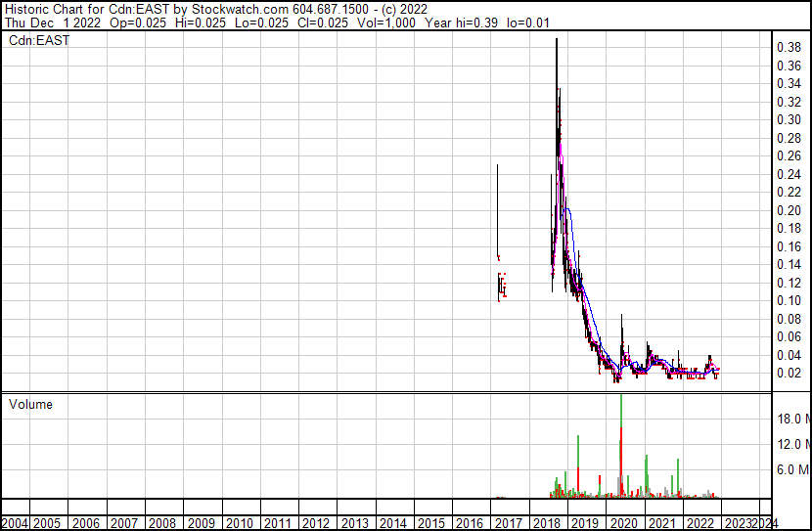This screenshot has width=812, height=531.
Task: Click the 0.36 price axis value
Action: point(789,66)
